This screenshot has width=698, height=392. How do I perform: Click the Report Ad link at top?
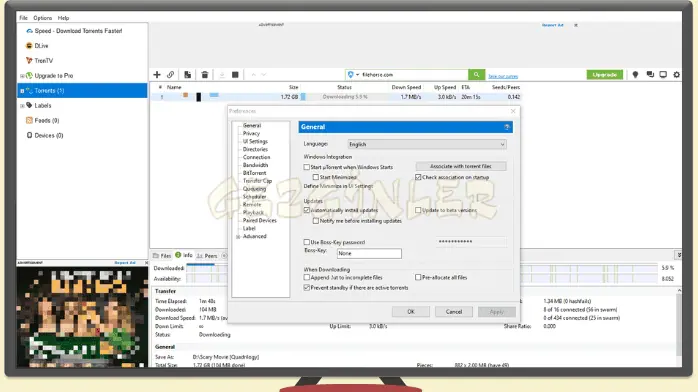tap(552, 25)
